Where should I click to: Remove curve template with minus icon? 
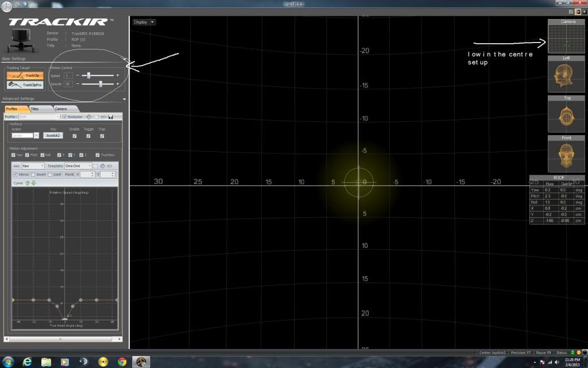pos(110,166)
